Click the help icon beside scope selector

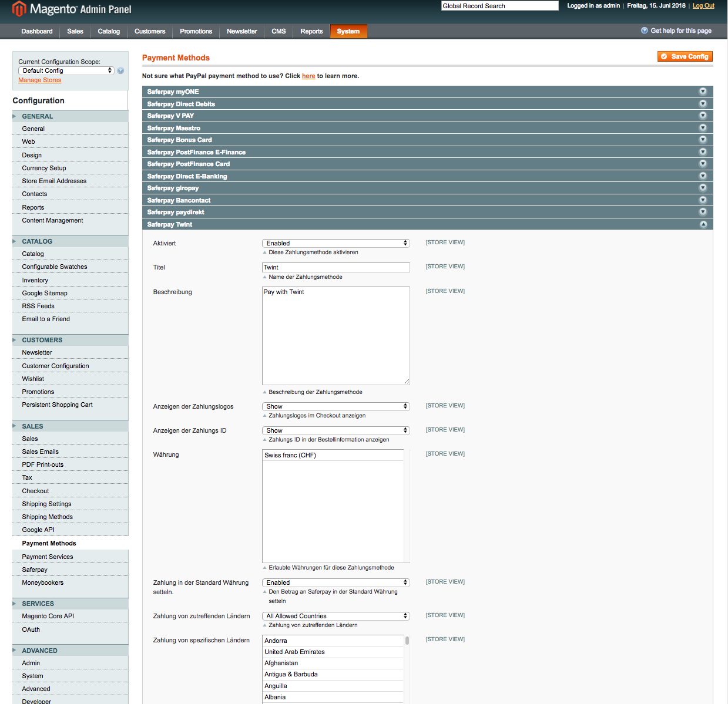coord(120,70)
